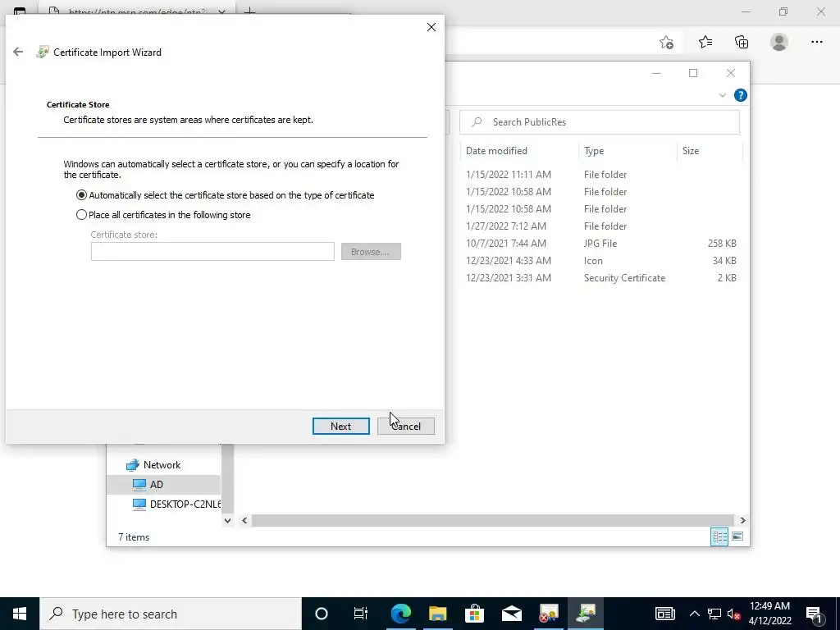Sort by Size column header

tap(710, 151)
